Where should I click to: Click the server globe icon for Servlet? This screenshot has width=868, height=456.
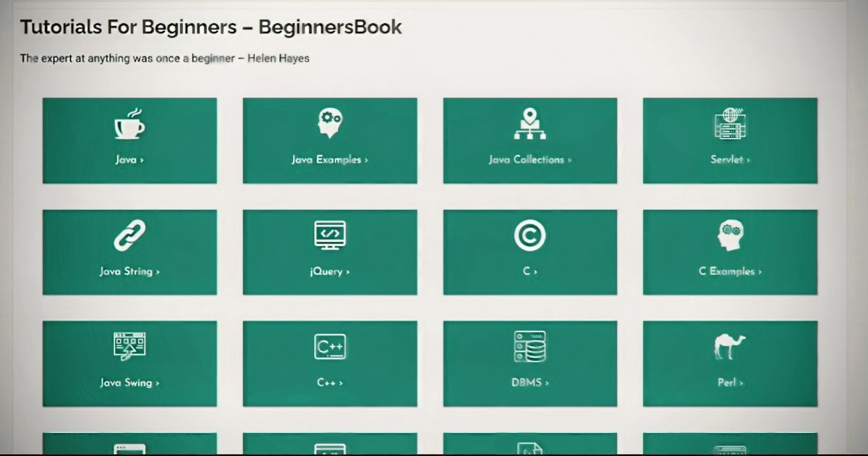coord(730,124)
